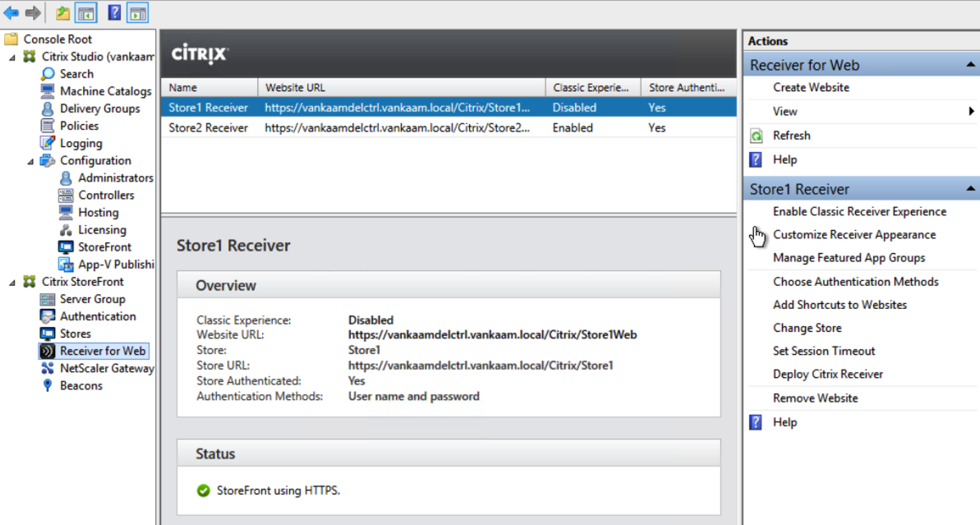Click the Back arrow toolbar icon

click(12, 12)
